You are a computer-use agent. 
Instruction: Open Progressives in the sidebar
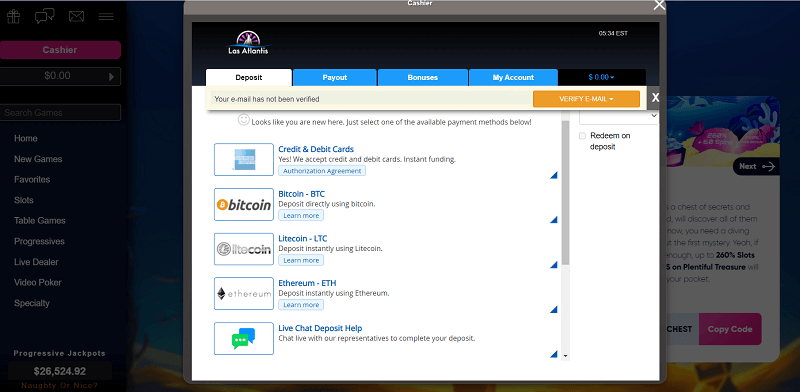39,241
